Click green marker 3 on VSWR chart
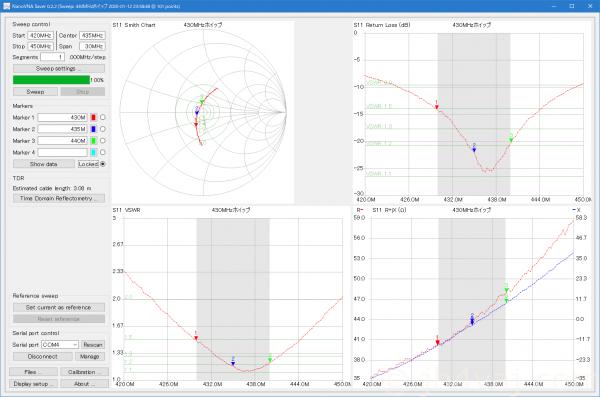The image size is (600, 397). click(x=270, y=359)
